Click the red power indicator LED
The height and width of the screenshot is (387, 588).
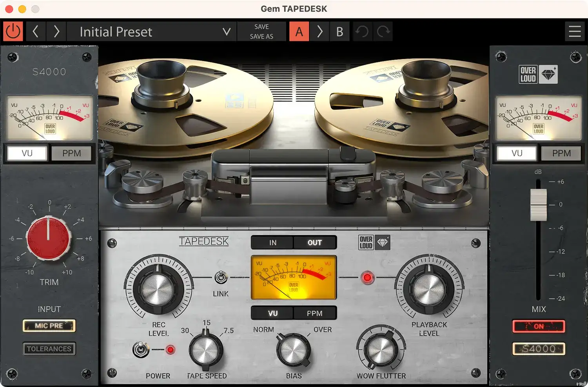coord(170,349)
